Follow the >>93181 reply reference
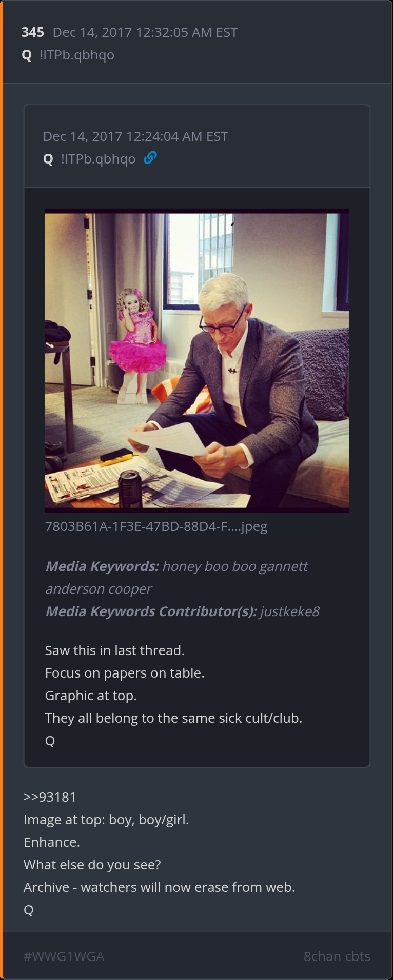 pyautogui.click(x=50, y=797)
